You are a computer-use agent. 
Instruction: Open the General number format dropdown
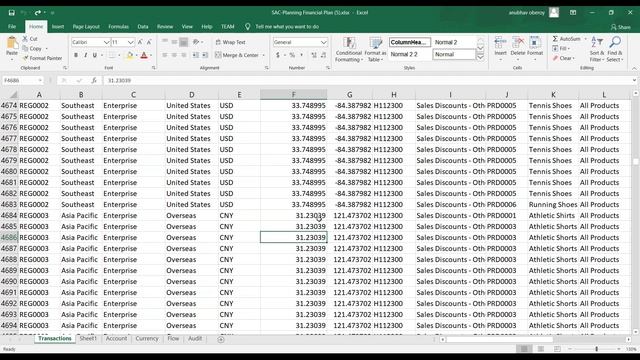pos(323,42)
